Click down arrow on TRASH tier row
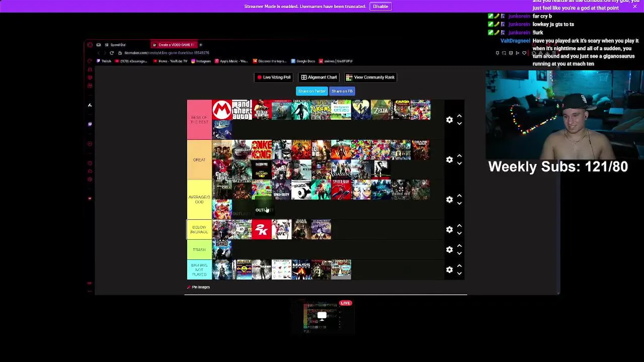644x362 pixels. 459,253
